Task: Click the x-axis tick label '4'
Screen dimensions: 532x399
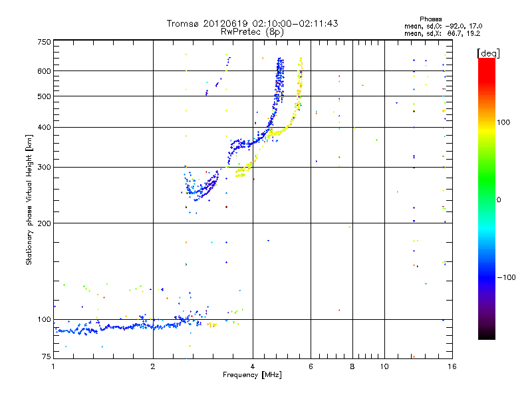Action: click(x=253, y=366)
